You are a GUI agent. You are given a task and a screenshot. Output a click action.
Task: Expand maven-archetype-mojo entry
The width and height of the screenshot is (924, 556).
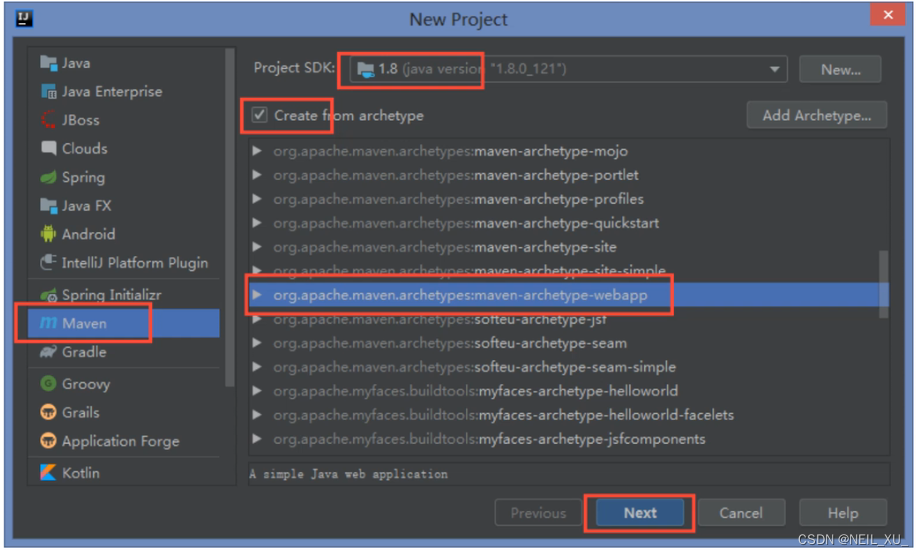point(257,151)
